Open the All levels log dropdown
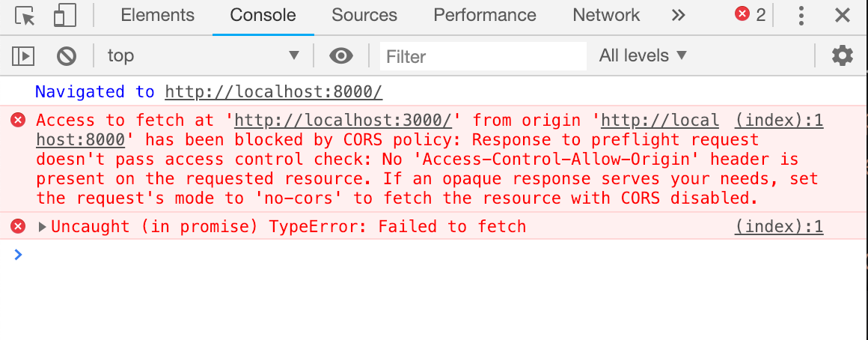Screen dimensions: 868x340 tap(644, 55)
